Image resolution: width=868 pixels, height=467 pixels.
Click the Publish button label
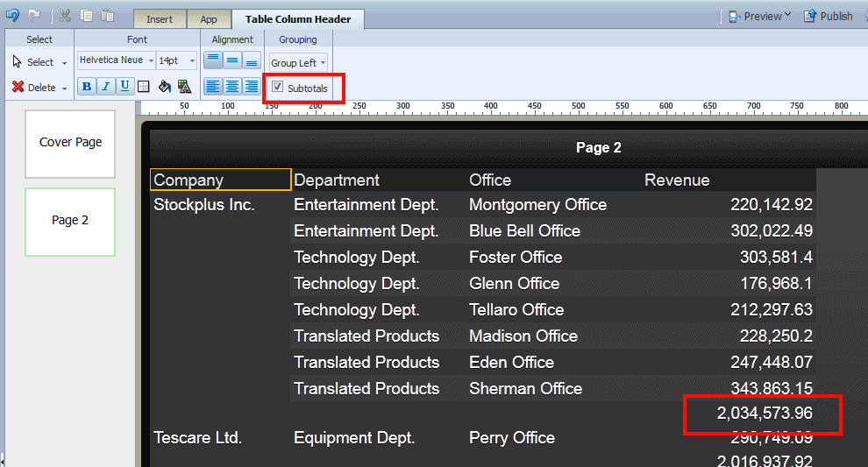pos(836,16)
